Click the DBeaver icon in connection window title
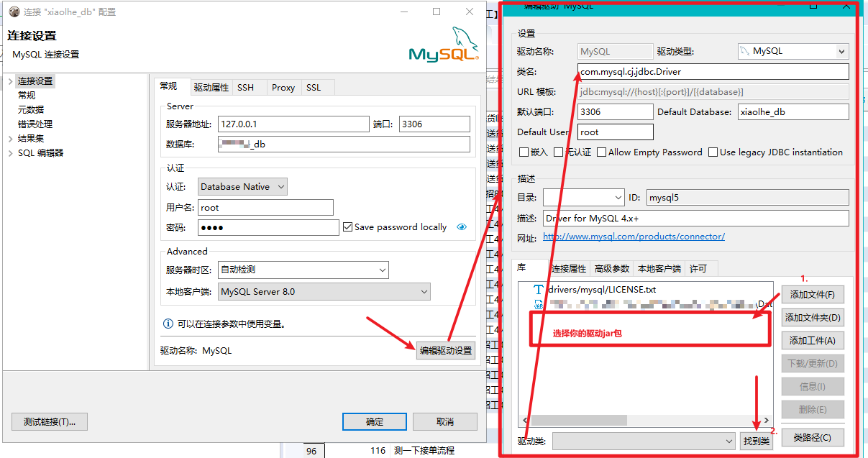This screenshot has width=868, height=458. [14, 12]
